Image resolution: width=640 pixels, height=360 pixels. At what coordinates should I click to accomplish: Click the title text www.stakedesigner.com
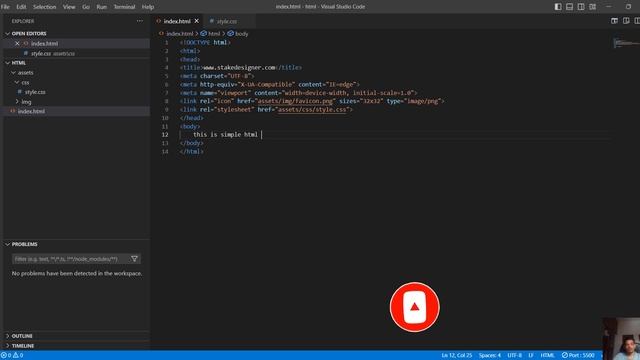point(239,67)
